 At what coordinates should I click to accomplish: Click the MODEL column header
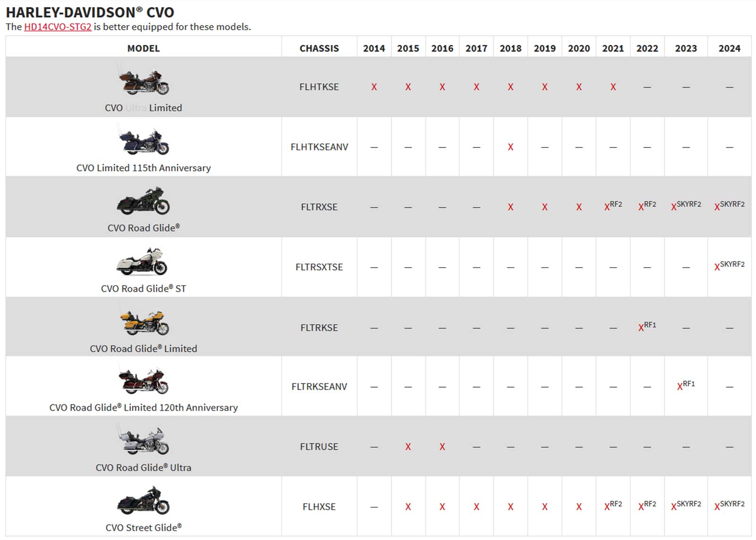[x=144, y=48]
